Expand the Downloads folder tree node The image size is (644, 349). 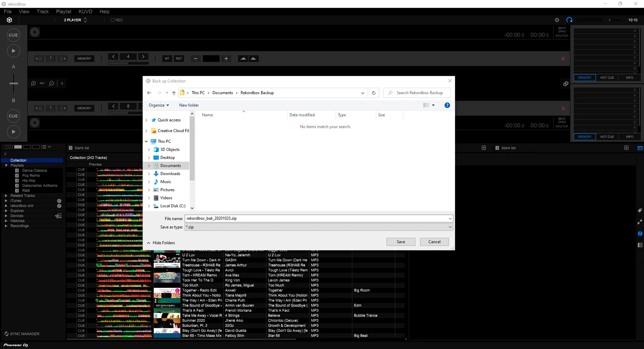pos(149,174)
